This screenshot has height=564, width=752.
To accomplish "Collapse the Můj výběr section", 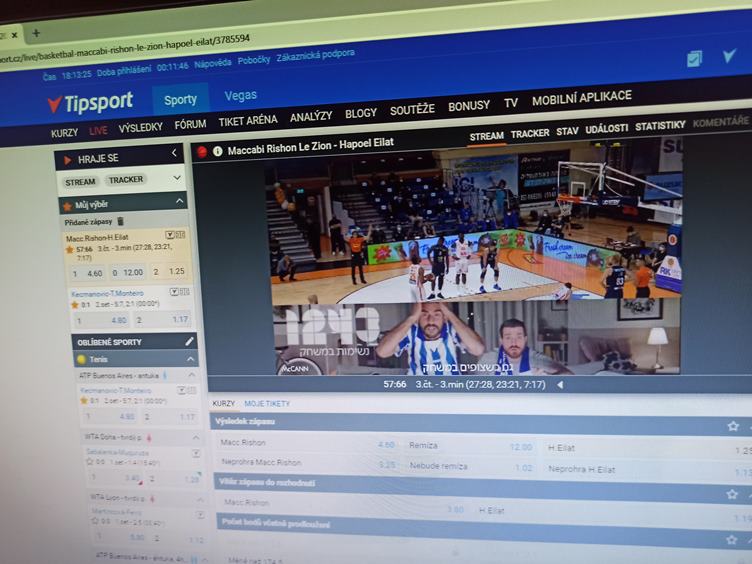I will pyautogui.click(x=180, y=201).
